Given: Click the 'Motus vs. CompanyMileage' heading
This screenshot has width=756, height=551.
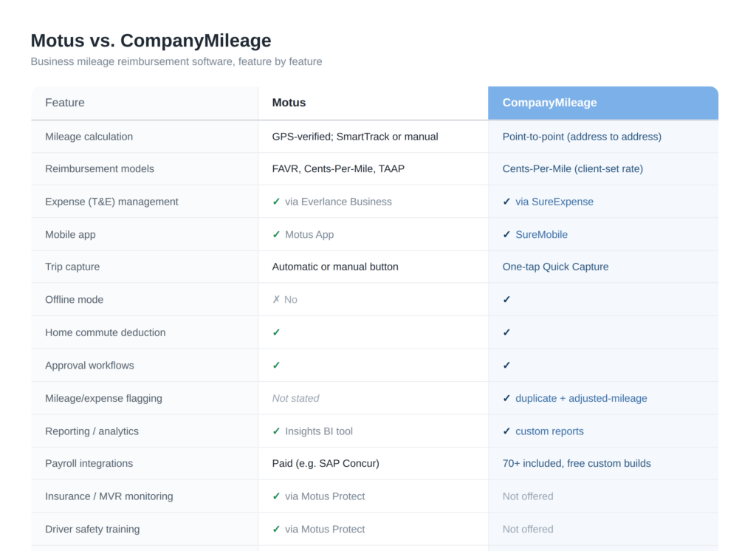Looking at the screenshot, I should [x=151, y=41].
